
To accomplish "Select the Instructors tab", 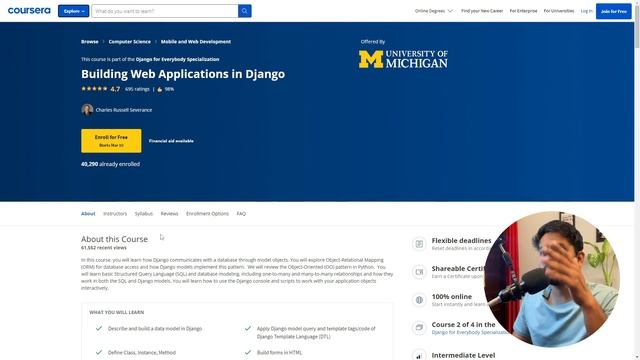I will [115, 213].
